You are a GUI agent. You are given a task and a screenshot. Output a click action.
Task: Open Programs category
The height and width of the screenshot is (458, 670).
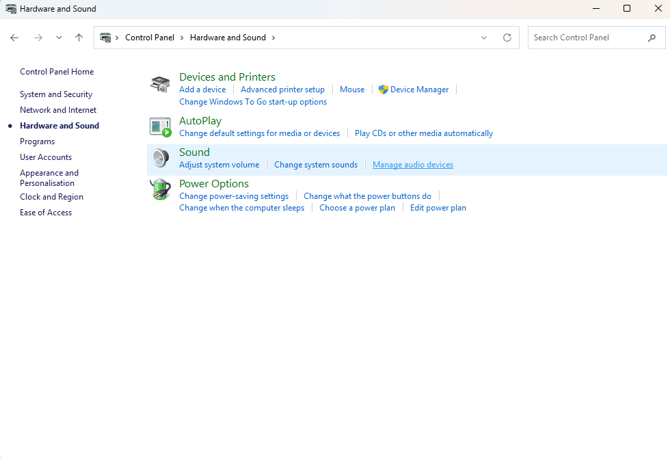click(x=37, y=141)
